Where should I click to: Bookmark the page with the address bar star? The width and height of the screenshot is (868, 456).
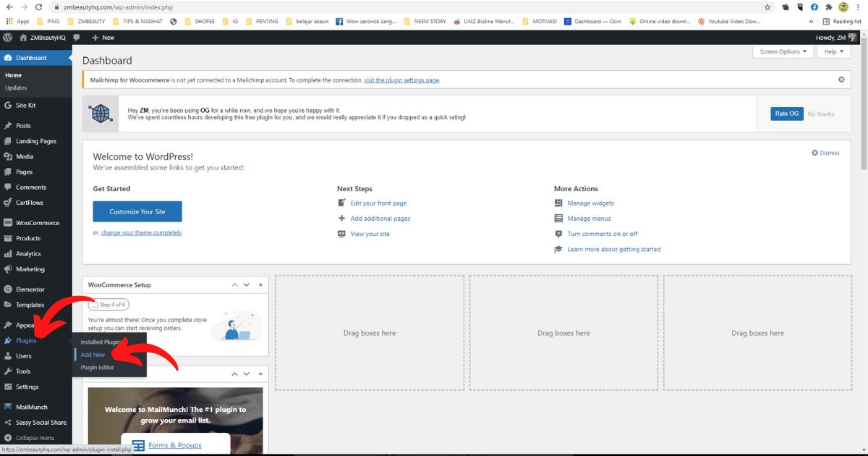(767, 7)
